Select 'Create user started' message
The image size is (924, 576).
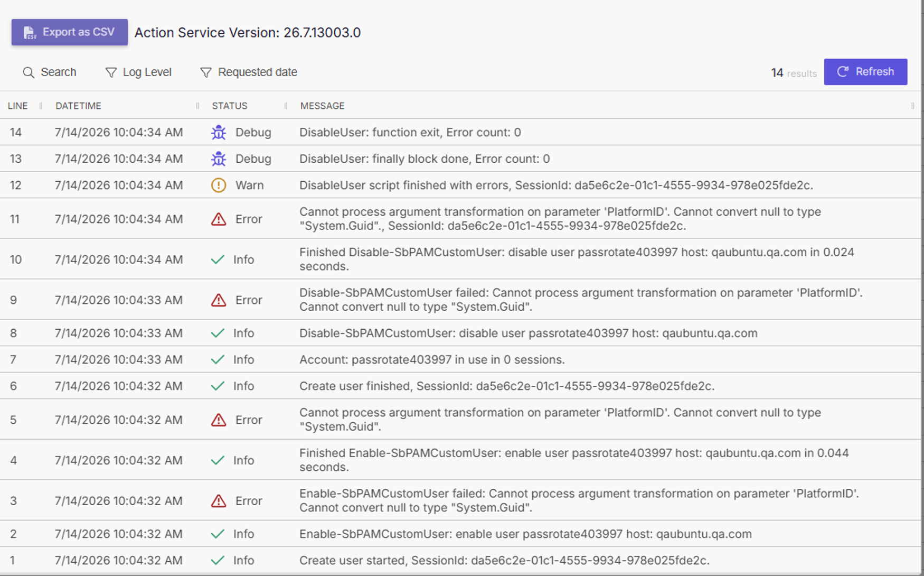[504, 560]
